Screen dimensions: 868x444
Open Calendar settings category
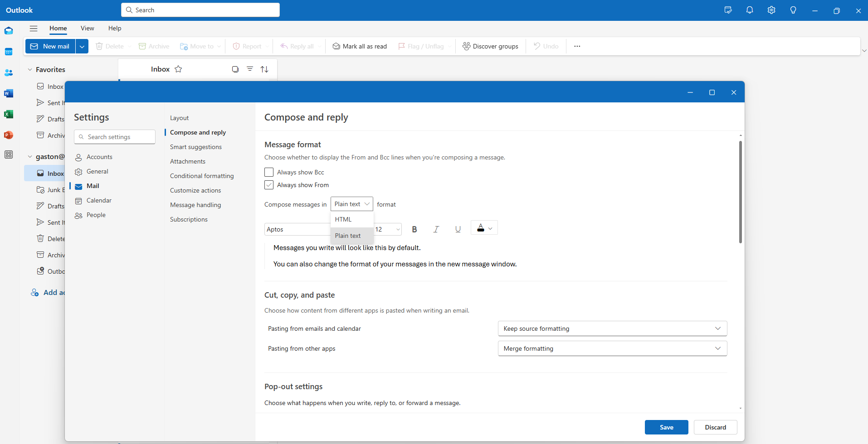tap(99, 200)
